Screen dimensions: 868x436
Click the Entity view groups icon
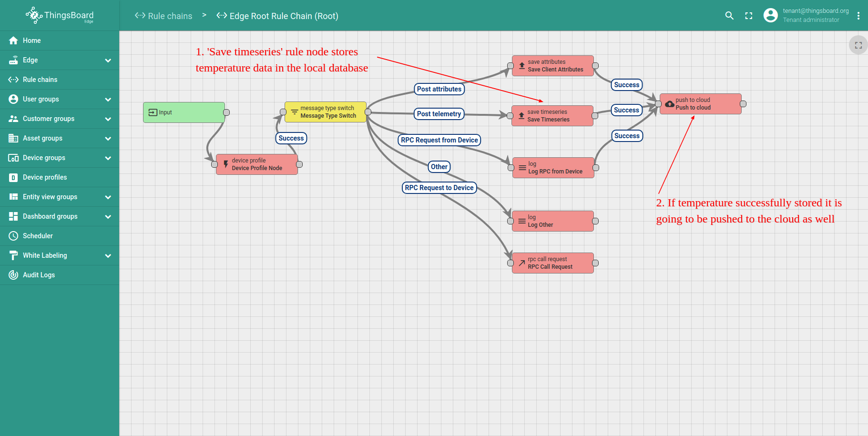13,197
